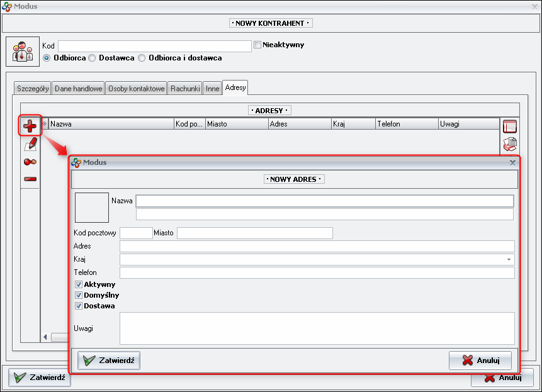Expand the Kraj dropdown list
This screenshot has height=392, width=542.
[508, 259]
